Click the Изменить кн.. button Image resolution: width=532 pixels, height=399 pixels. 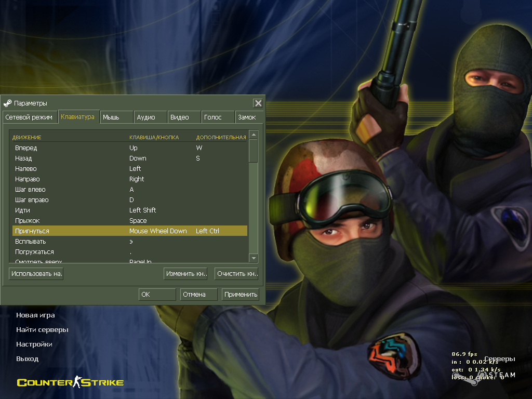click(x=185, y=273)
